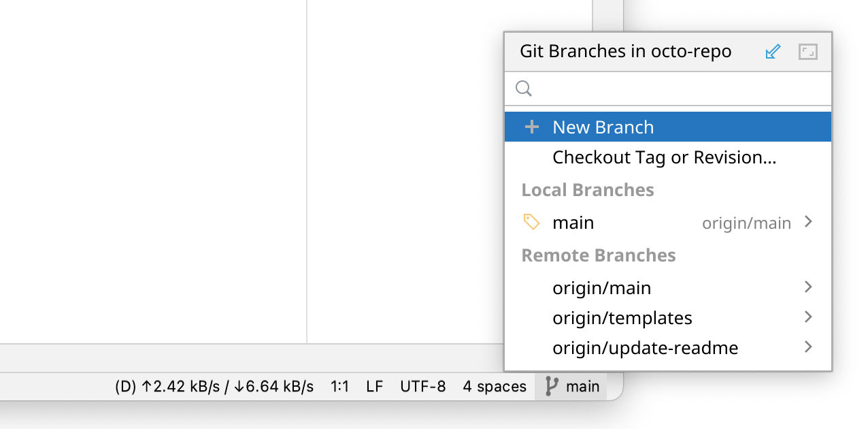Select the local main branch
This screenshot has height=429, width=868.
573,223
